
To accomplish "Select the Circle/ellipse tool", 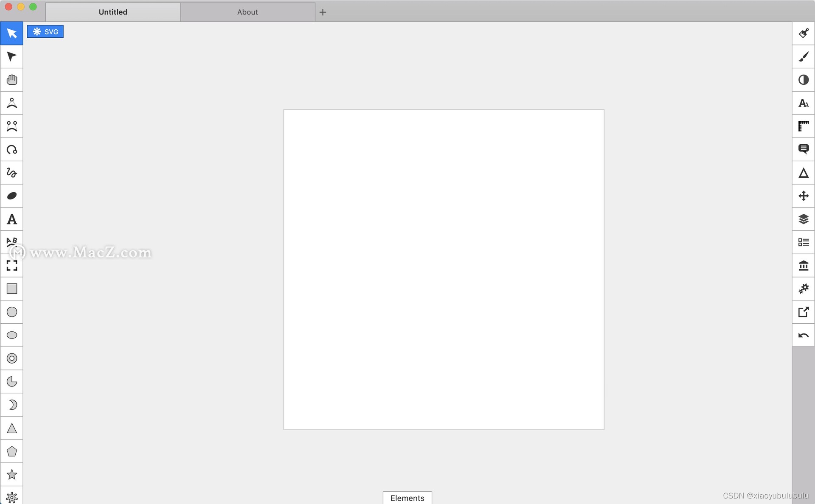I will click(x=11, y=335).
